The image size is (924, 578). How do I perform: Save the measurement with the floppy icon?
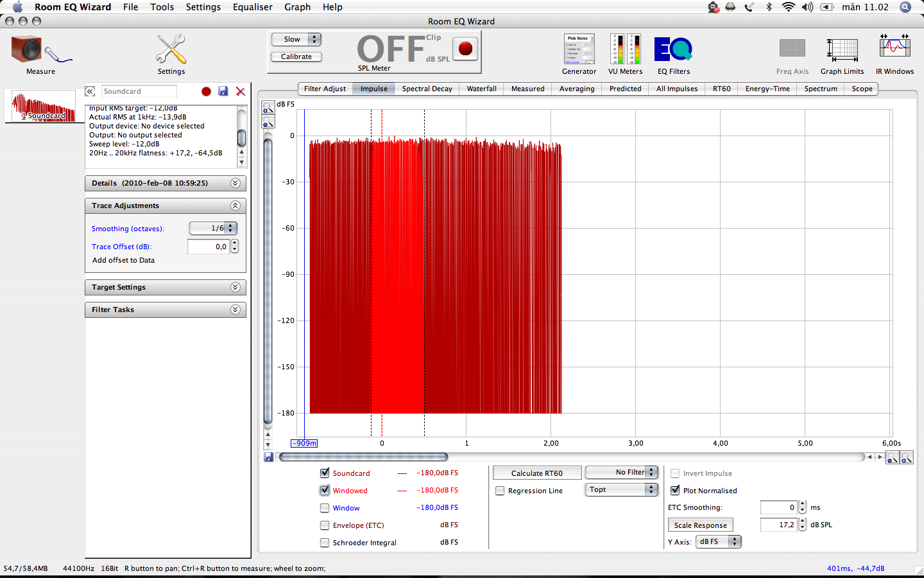(223, 91)
